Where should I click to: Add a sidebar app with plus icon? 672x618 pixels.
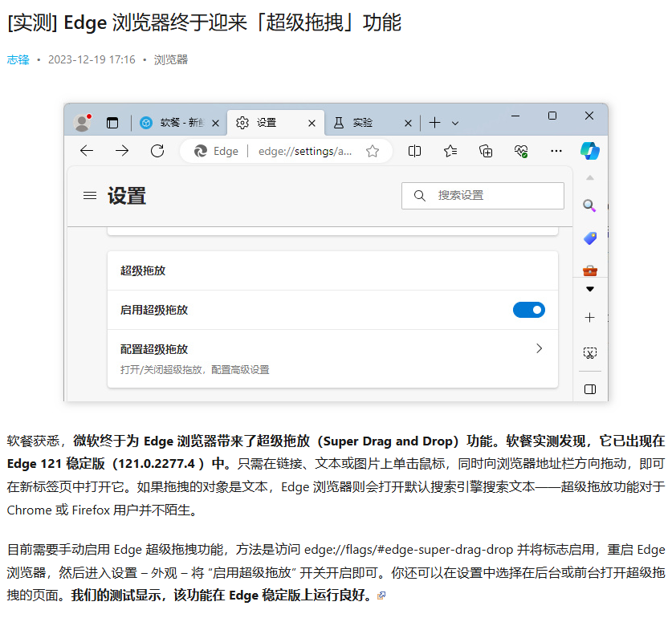click(x=590, y=318)
